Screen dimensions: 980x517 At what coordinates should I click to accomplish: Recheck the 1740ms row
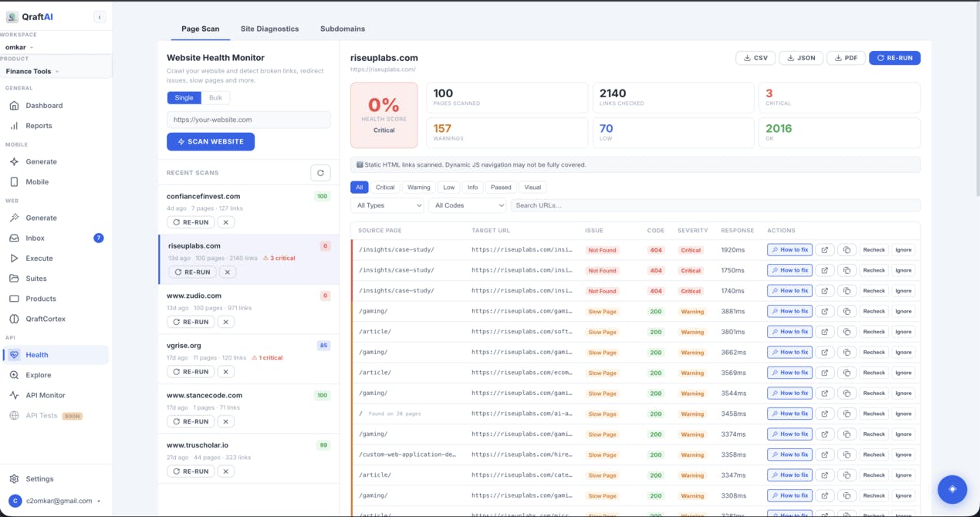(874, 291)
